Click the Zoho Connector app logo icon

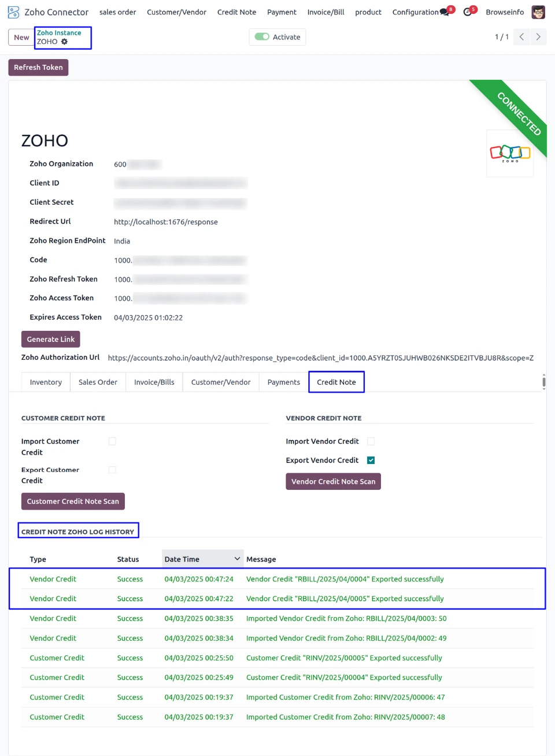coord(13,12)
